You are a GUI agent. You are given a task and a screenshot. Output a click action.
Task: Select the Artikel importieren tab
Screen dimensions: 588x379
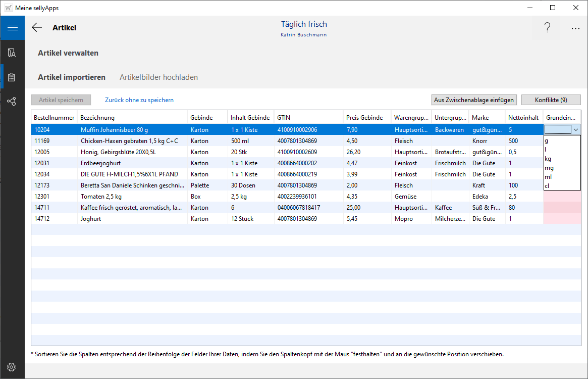click(72, 77)
